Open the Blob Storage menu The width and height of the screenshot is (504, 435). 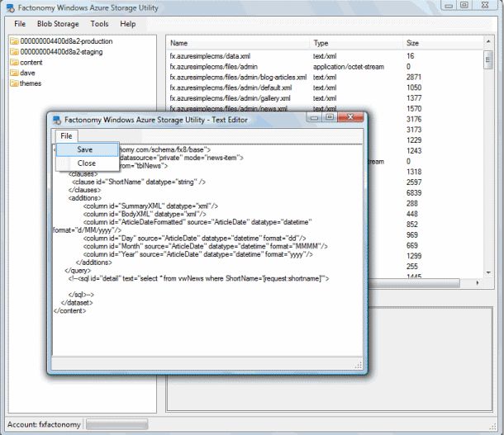pos(58,24)
